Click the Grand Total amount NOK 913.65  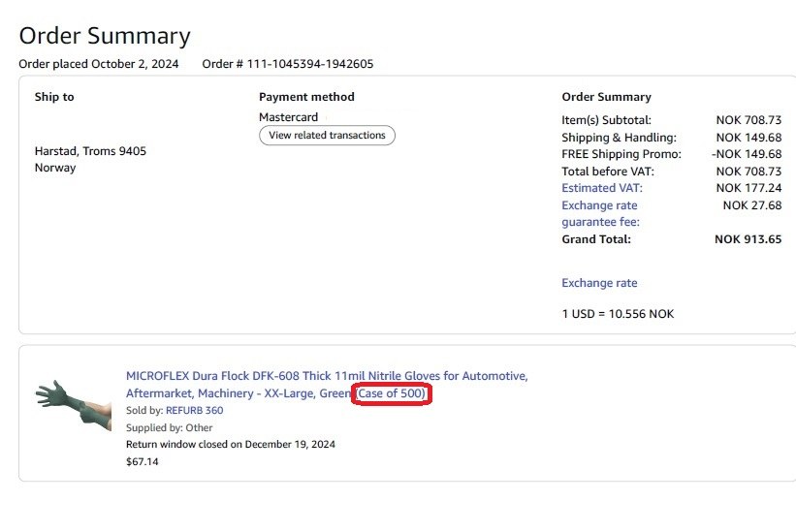[x=748, y=238]
